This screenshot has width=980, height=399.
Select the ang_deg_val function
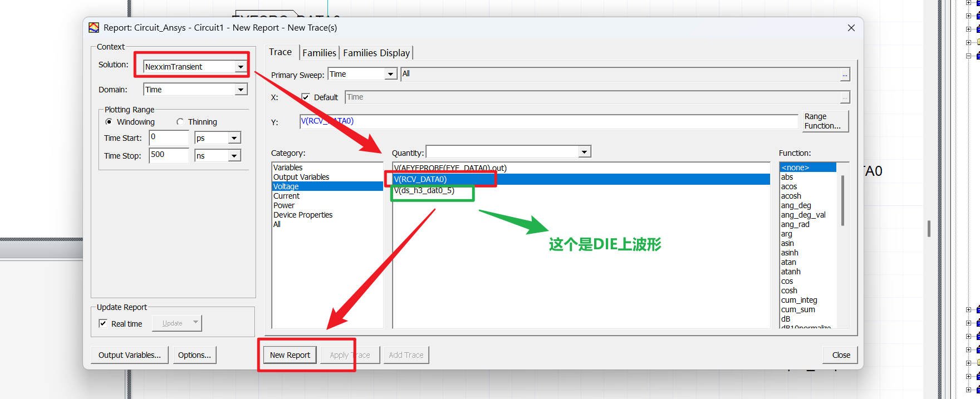(807, 215)
